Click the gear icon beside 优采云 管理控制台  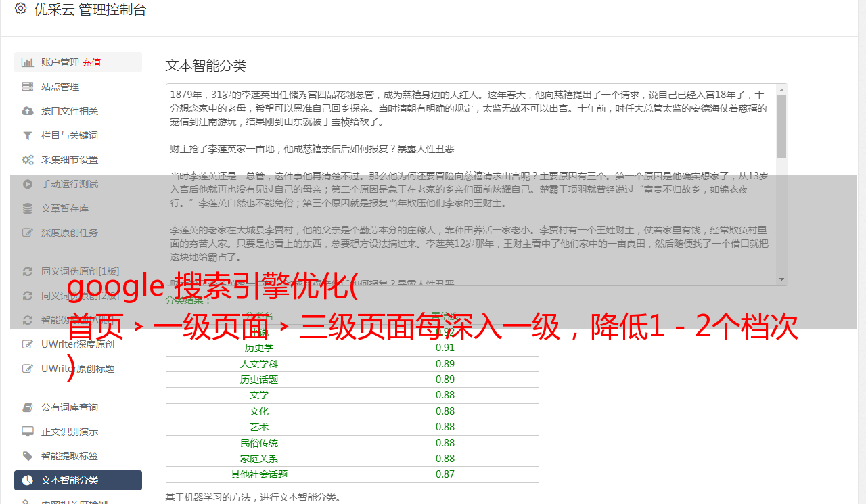coord(20,9)
